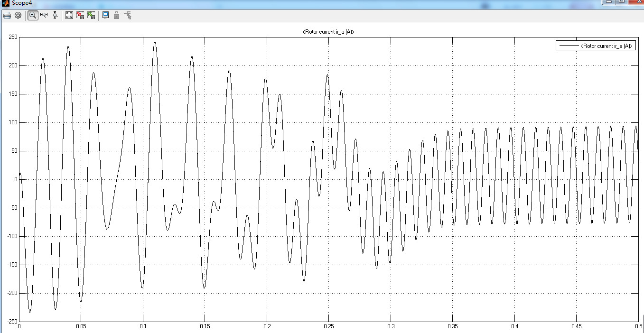Select Zoom X-axis tool

[x=44, y=15]
